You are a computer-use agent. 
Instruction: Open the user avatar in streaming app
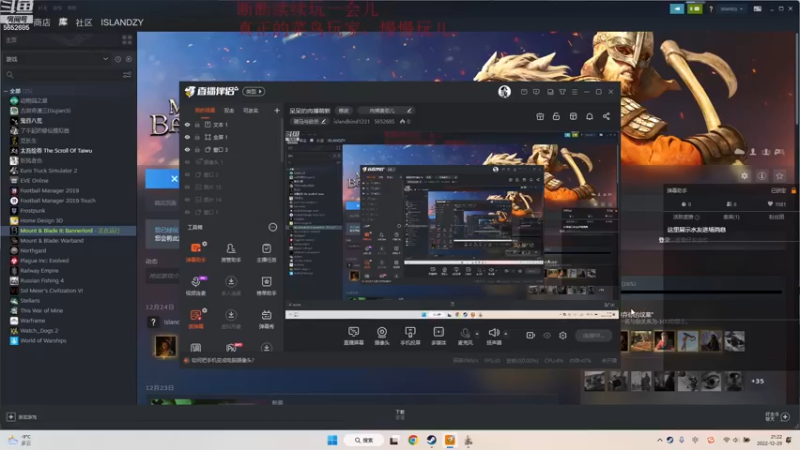coord(504,91)
